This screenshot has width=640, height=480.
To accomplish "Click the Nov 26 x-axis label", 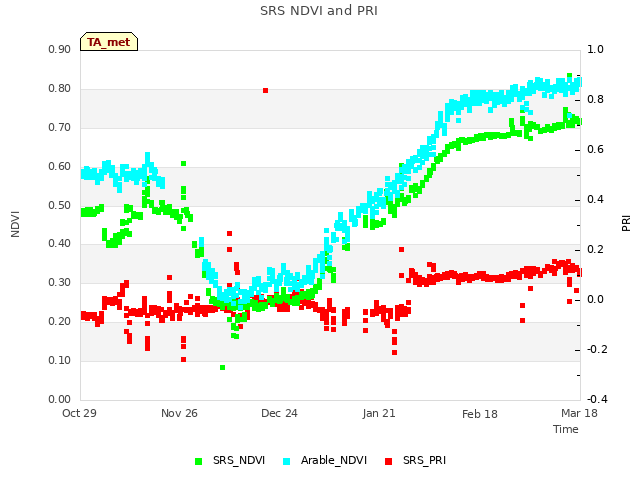I will (179, 413).
